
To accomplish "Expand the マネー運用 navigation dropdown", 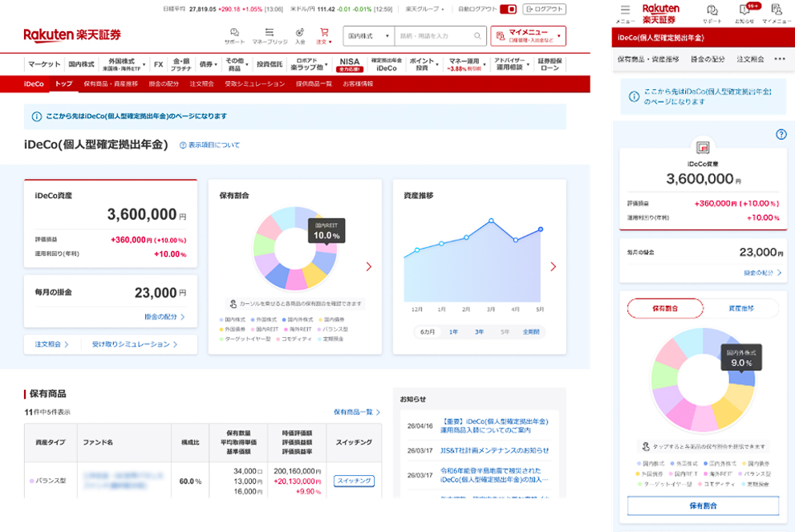I will point(466,64).
